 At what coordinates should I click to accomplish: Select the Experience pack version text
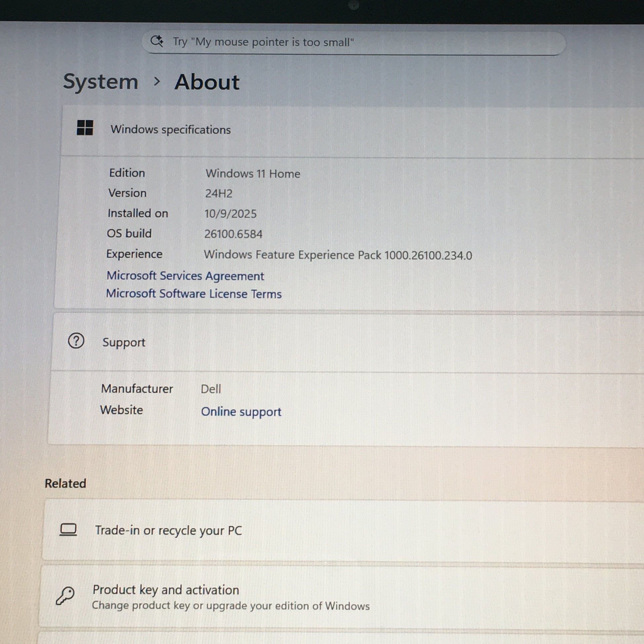pos(338,255)
